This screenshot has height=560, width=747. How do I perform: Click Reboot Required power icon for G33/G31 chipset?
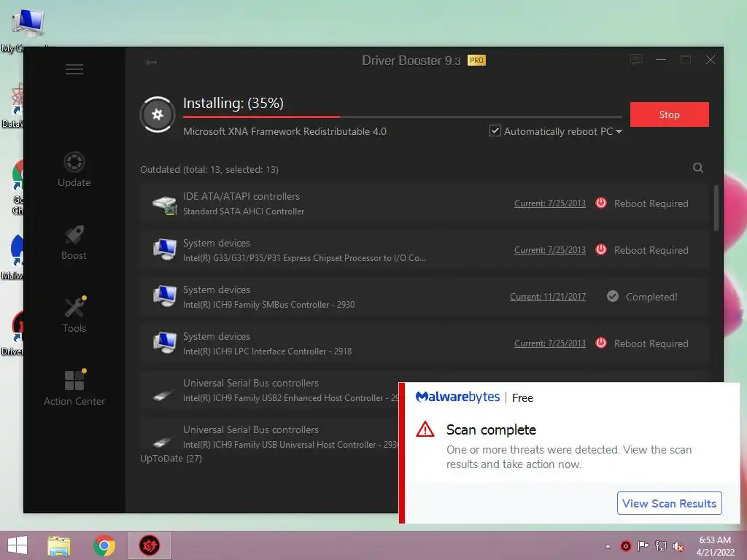pyautogui.click(x=601, y=249)
